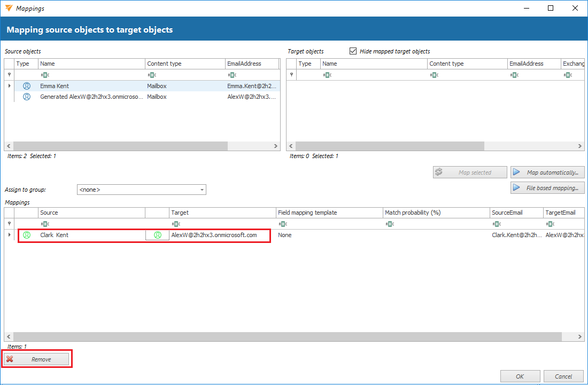
Task: Click the Target filter field in Mappings grid
Action: coord(222,224)
